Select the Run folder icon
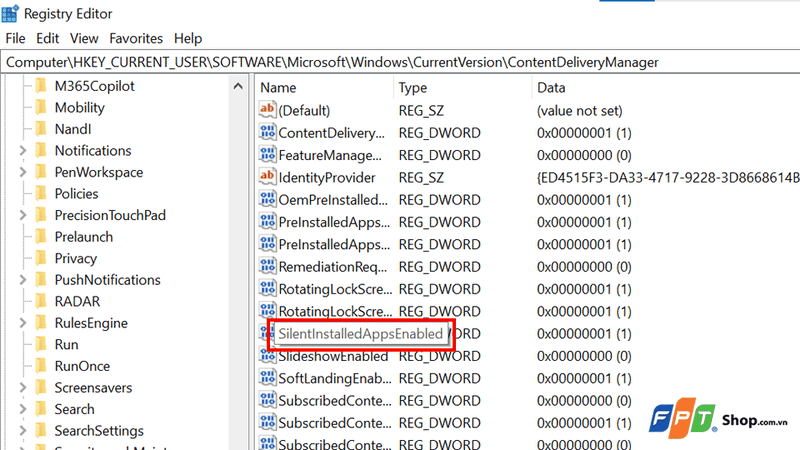800x450 pixels. (x=41, y=344)
